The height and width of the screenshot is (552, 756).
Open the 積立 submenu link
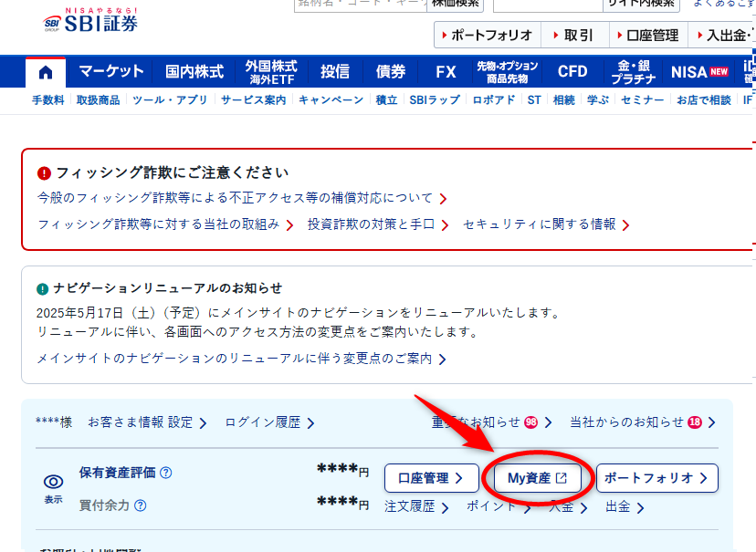pyautogui.click(x=386, y=99)
